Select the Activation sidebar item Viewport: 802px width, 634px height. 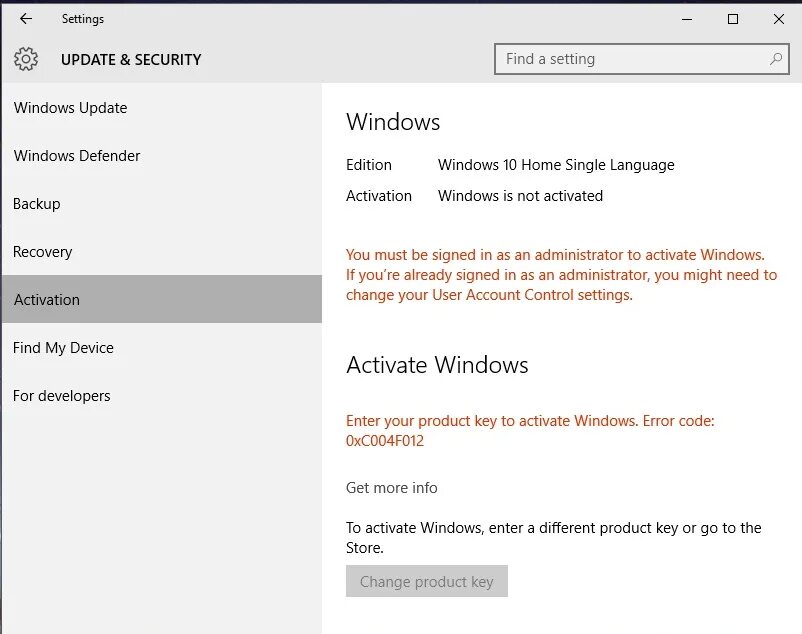pyautogui.click(x=162, y=299)
